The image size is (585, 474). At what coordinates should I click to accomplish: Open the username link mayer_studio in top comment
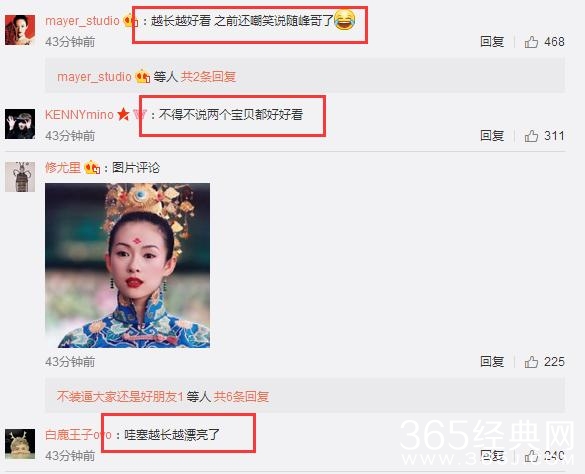pyautogui.click(x=82, y=21)
